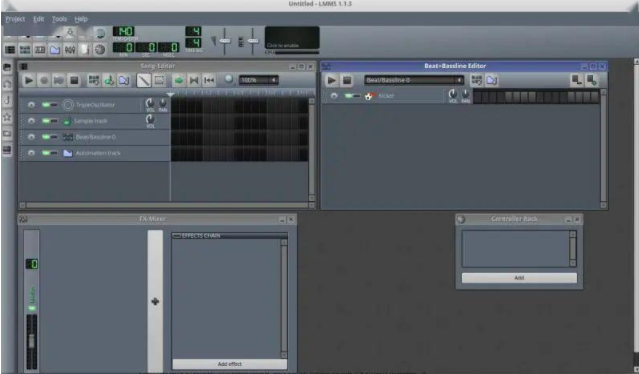The height and width of the screenshot is (374, 639).
Task: Click Add in Controller Rack
Action: pyautogui.click(x=519, y=278)
